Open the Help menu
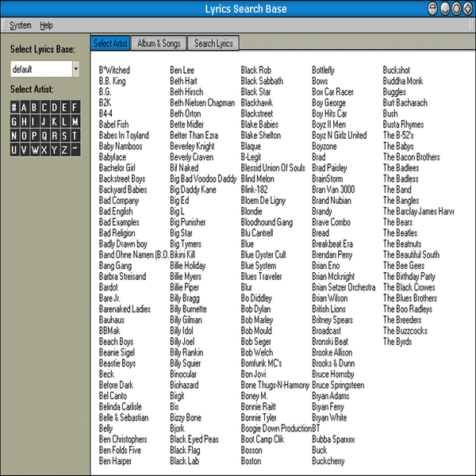 click(46, 25)
